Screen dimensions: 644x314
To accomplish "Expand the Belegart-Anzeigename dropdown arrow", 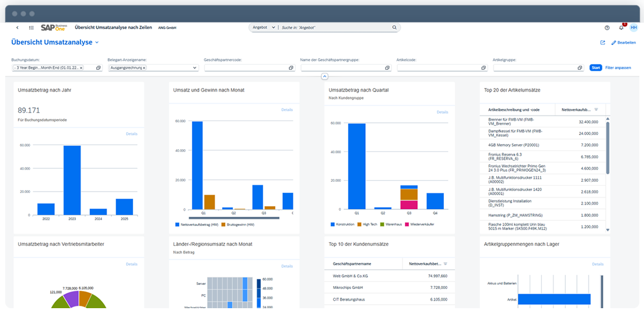I will pos(194,68).
